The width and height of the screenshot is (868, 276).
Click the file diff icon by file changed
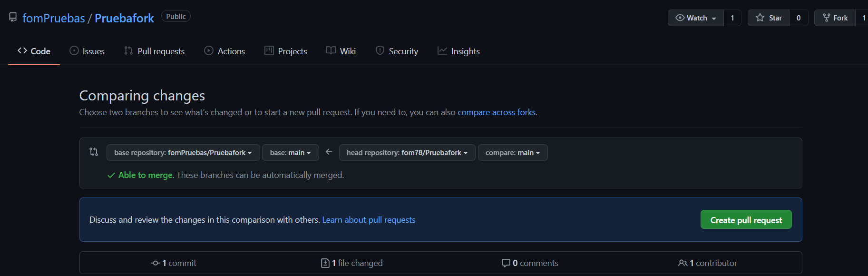tap(325, 263)
